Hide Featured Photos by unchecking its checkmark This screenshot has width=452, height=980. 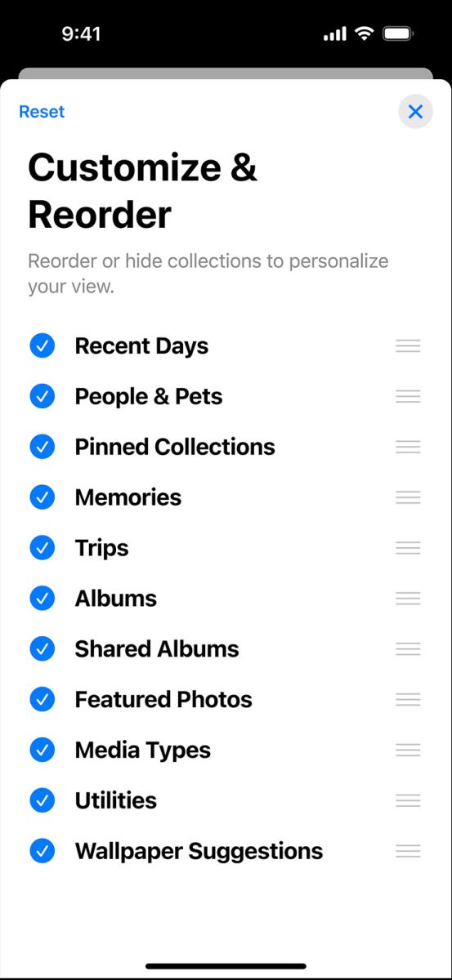tap(42, 699)
